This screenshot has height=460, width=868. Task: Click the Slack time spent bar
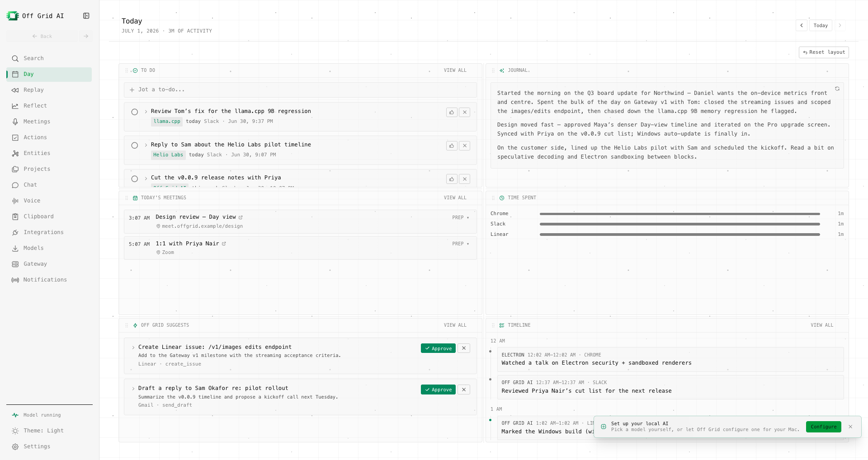click(x=679, y=224)
